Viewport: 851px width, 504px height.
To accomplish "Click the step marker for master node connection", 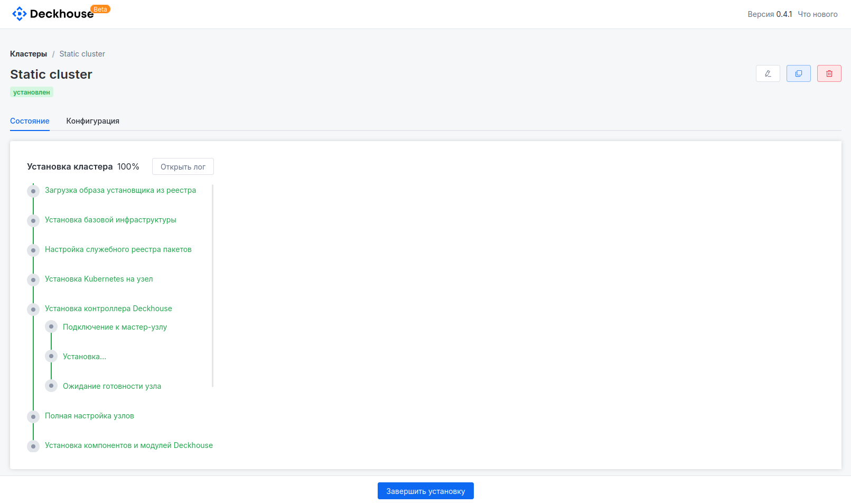I will (51, 326).
